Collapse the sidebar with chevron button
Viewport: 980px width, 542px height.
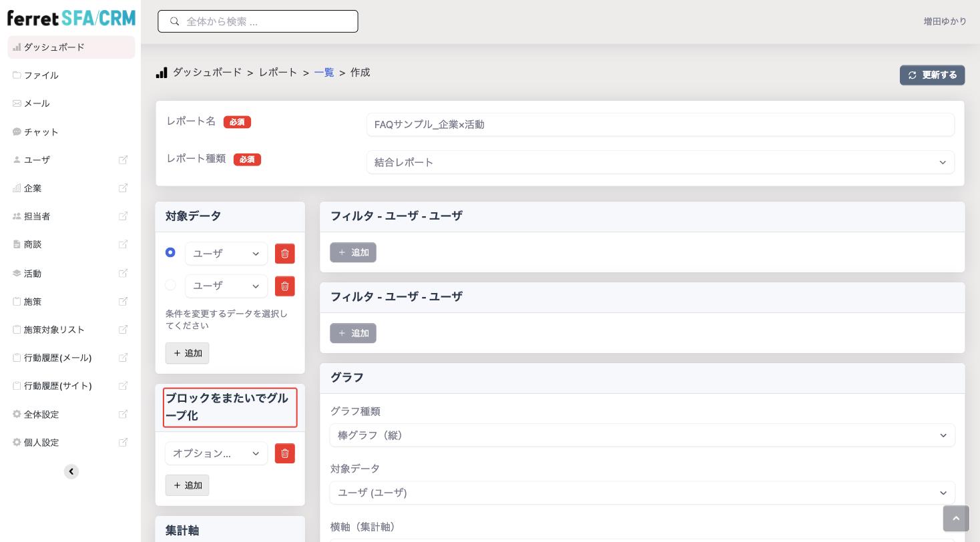point(71,472)
